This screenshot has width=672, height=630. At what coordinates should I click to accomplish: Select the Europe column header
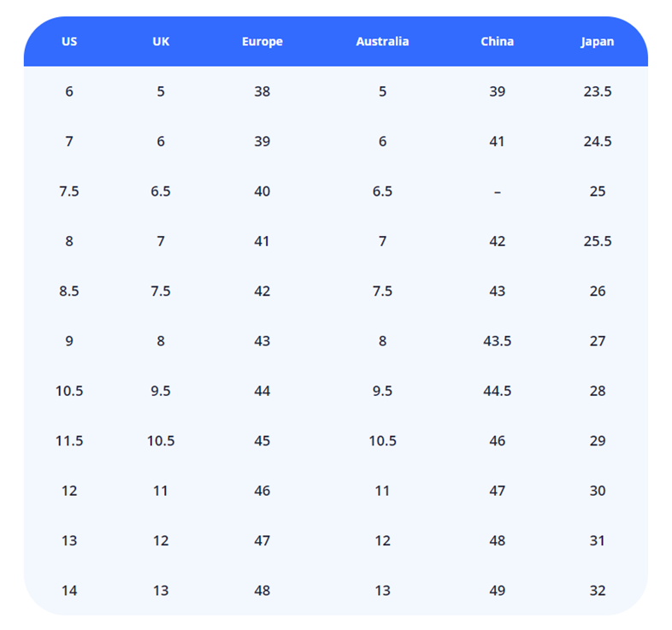[x=262, y=41]
